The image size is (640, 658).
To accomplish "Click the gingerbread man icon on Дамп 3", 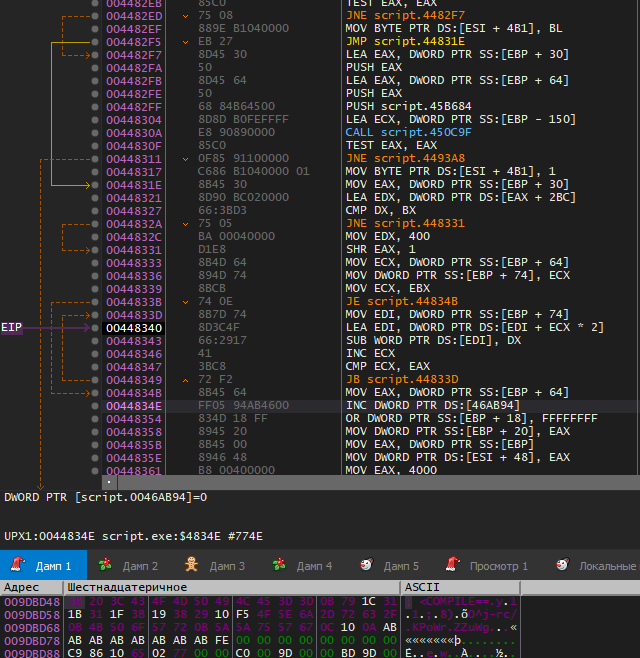I will (191, 564).
